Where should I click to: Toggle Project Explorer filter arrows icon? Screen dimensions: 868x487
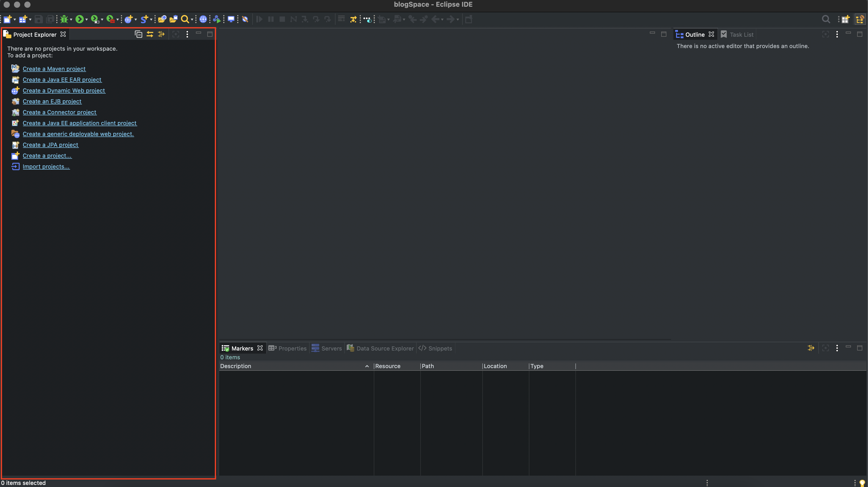coord(161,34)
